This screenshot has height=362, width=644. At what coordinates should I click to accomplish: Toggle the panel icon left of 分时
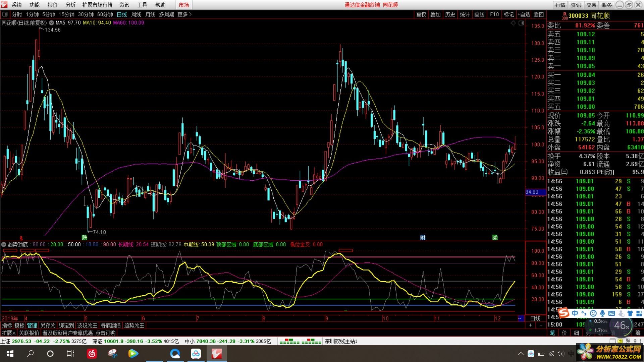[5, 14]
